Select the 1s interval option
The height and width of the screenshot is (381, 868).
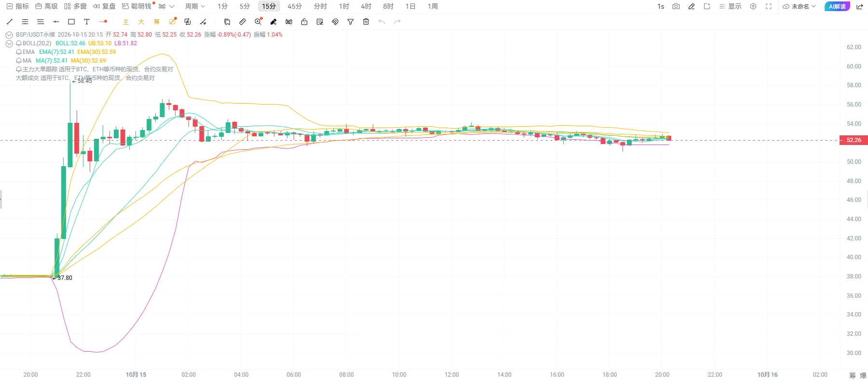coord(661,6)
